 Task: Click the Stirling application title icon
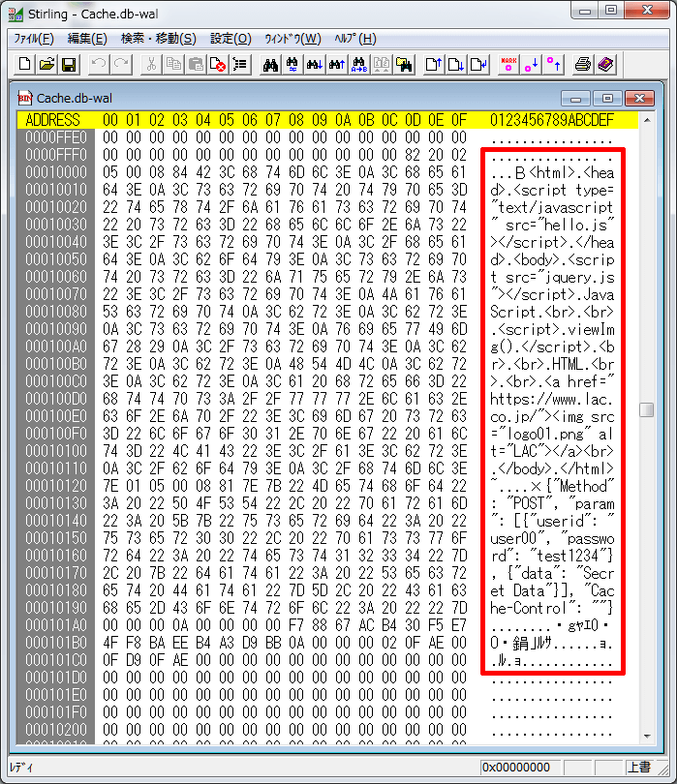pyautogui.click(x=15, y=14)
